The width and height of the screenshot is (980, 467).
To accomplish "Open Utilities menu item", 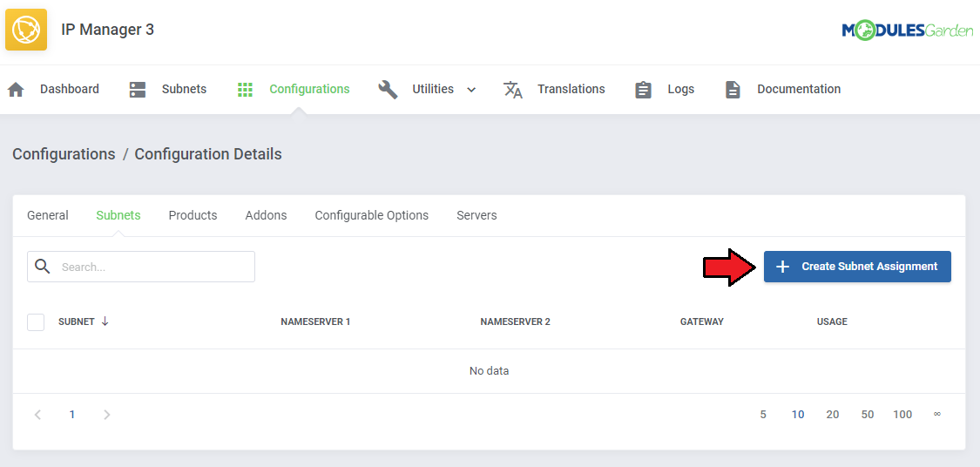I will (x=433, y=89).
